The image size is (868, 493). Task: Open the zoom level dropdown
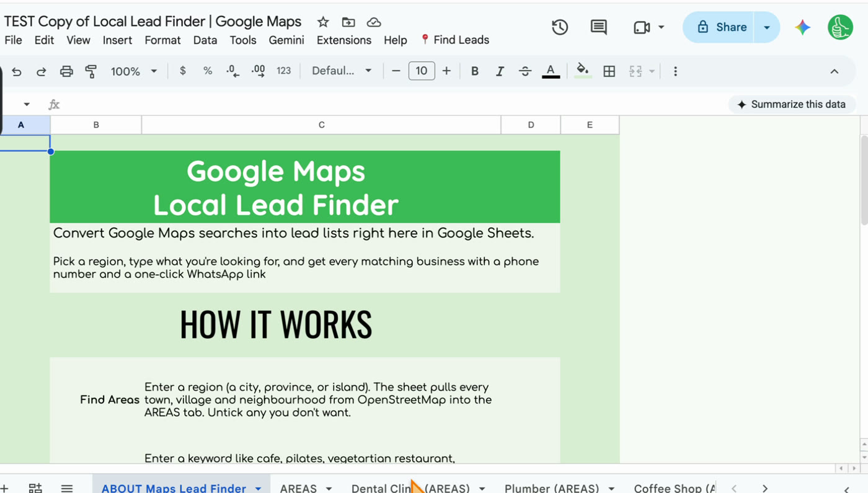pos(134,71)
